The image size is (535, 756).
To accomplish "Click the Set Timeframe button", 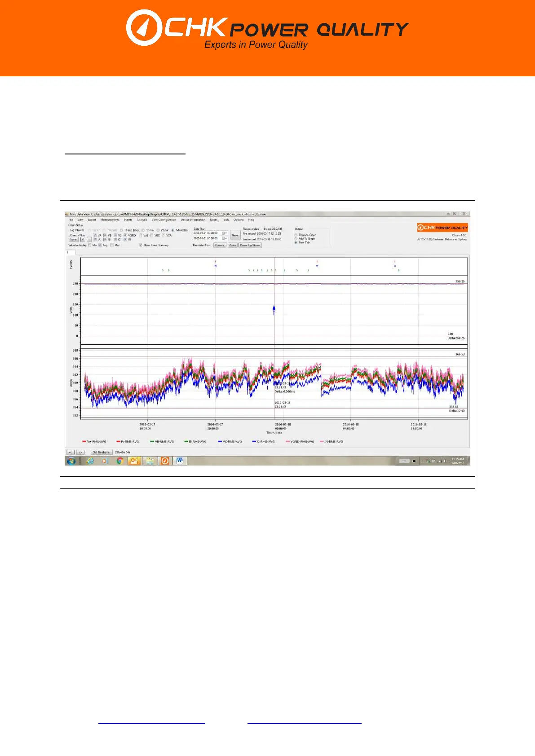I will (101, 452).
